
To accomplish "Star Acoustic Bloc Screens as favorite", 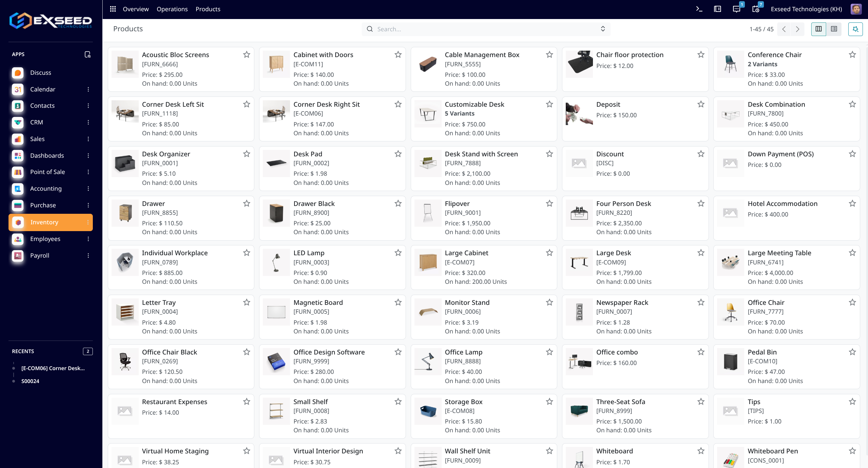I will [x=246, y=54].
